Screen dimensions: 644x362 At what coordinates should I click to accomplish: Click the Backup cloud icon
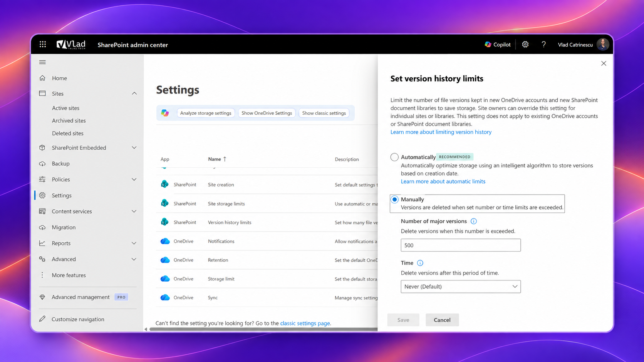point(42,163)
